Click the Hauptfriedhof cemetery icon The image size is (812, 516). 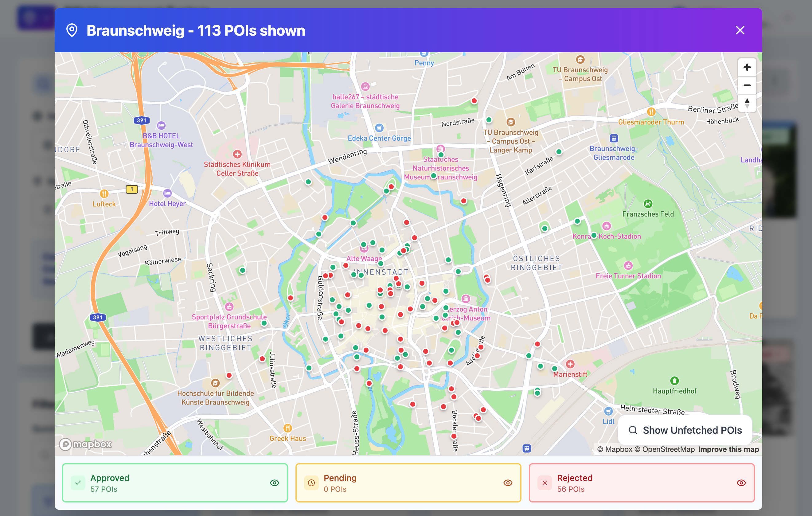[x=674, y=381]
